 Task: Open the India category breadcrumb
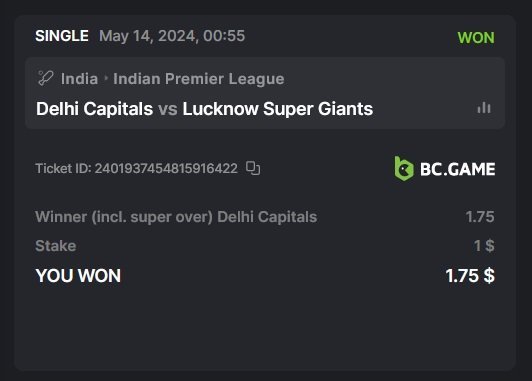coord(79,79)
